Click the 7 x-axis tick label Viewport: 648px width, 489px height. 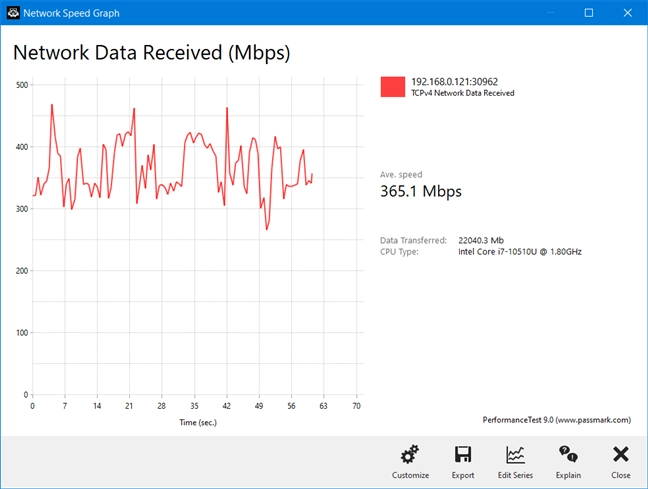click(64, 406)
